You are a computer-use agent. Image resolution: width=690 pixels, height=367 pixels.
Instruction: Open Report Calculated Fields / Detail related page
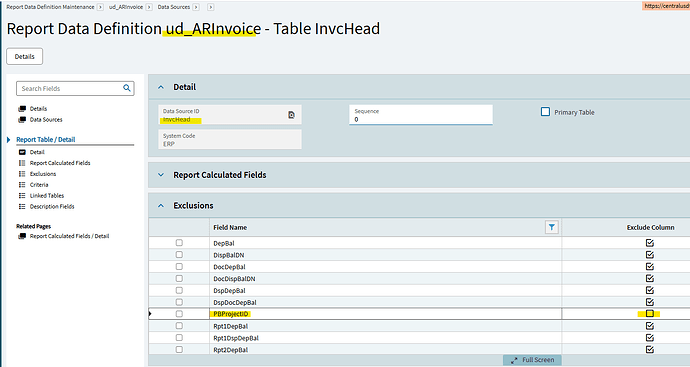click(x=69, y=236)
